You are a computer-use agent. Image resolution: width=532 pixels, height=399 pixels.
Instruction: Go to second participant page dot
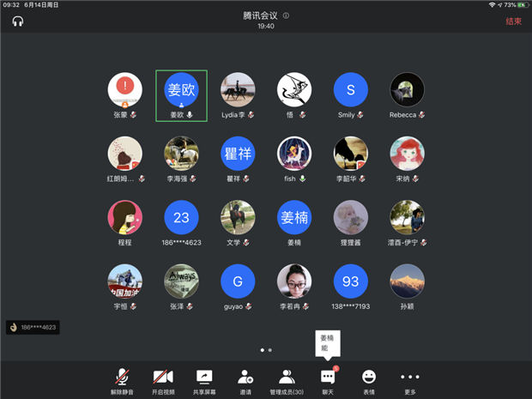point(270,350)
